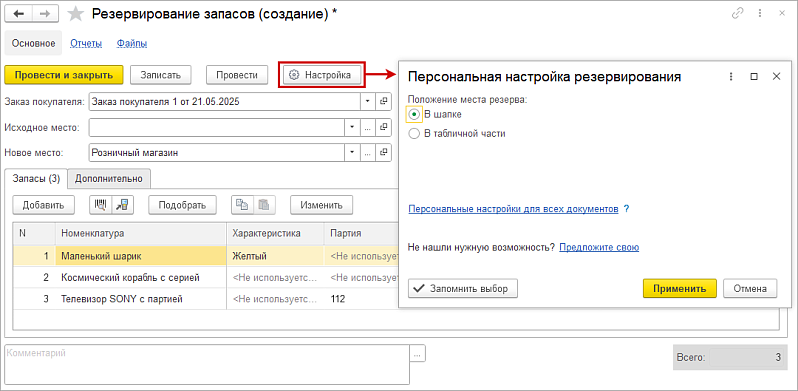
Task: Expand the Заказ покупателя dropdown list
Action: coord(368,101)
